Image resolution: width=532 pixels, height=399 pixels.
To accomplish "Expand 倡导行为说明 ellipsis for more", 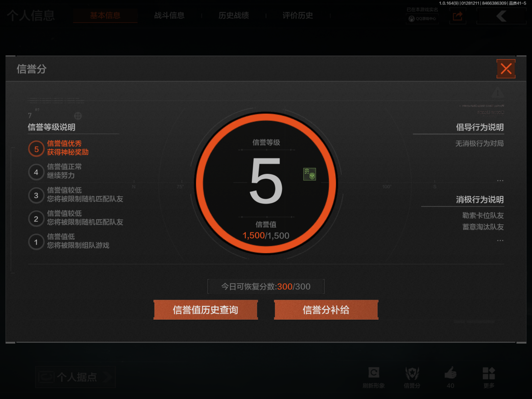I will tap(500, 181).
